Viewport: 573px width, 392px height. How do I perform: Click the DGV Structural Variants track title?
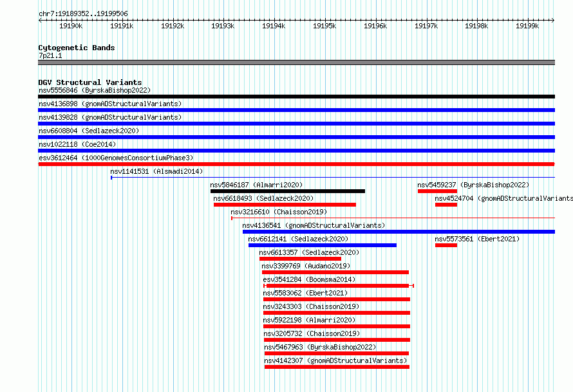point(90,82)
